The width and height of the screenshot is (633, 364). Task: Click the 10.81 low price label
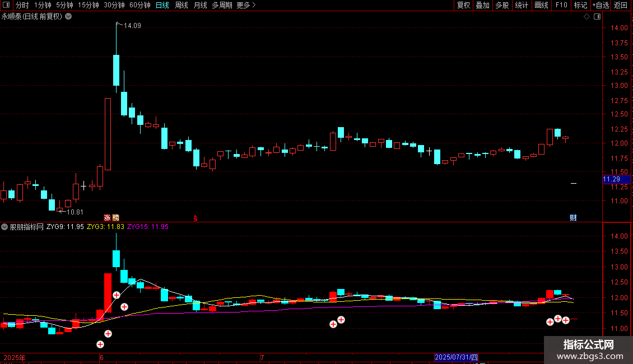pyautogui.click(x=75, y=212)
